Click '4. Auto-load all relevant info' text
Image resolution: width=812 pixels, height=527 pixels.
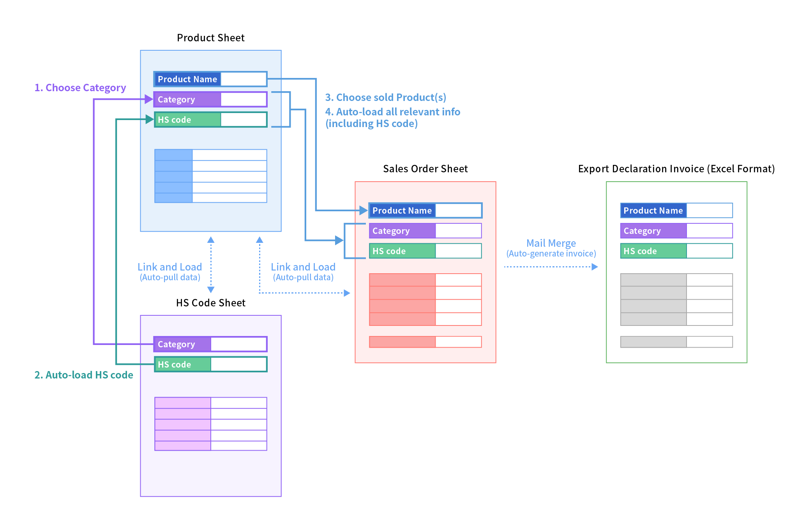392,112
